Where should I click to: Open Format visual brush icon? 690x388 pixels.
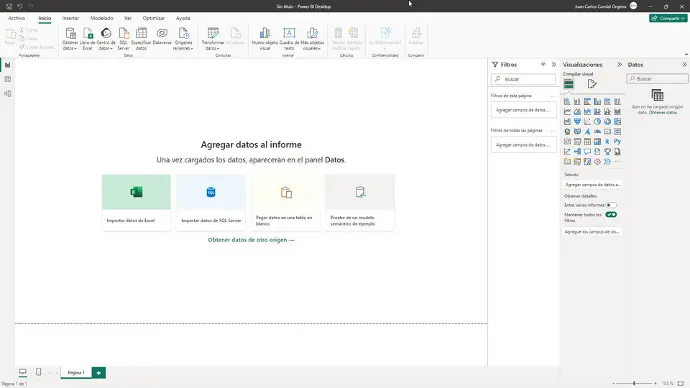pos(592,84)
